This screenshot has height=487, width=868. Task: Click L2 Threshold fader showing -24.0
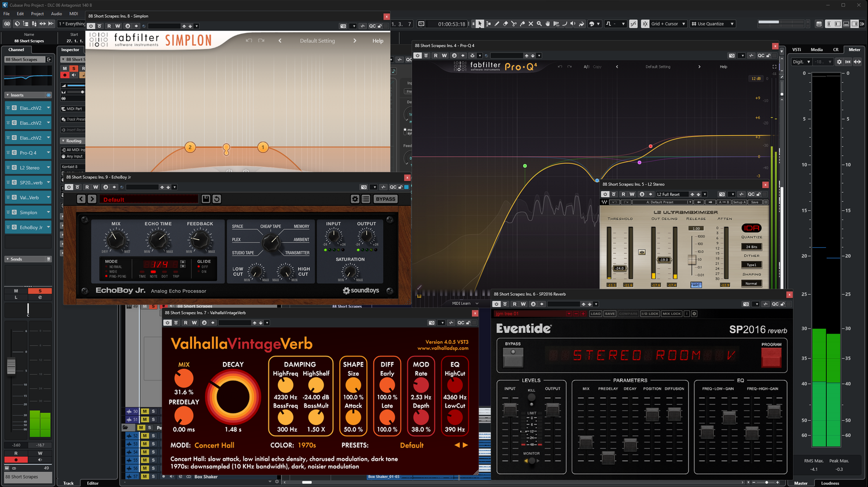[619, 268]
